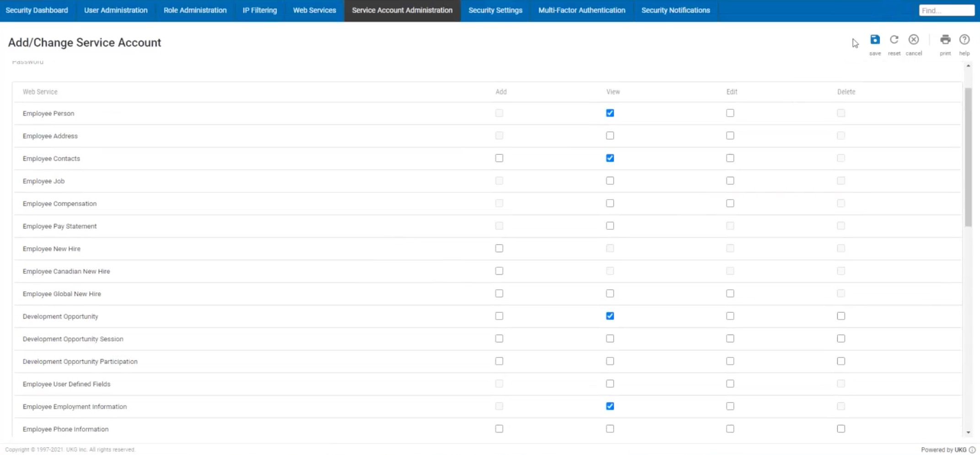Uncheck View for Employee Person
980x455 pixels.
pyautogui.click(x=609, y=113)
